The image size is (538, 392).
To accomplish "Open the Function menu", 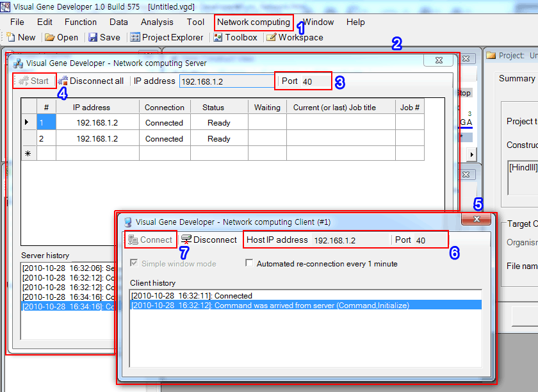I will tap(81, 22).
